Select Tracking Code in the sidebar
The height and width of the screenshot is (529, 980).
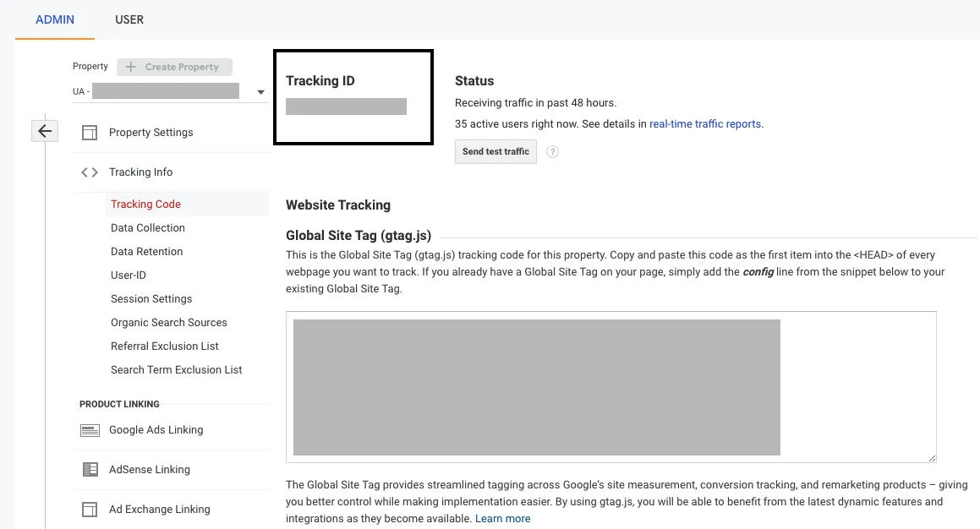[x=145, y=205]
